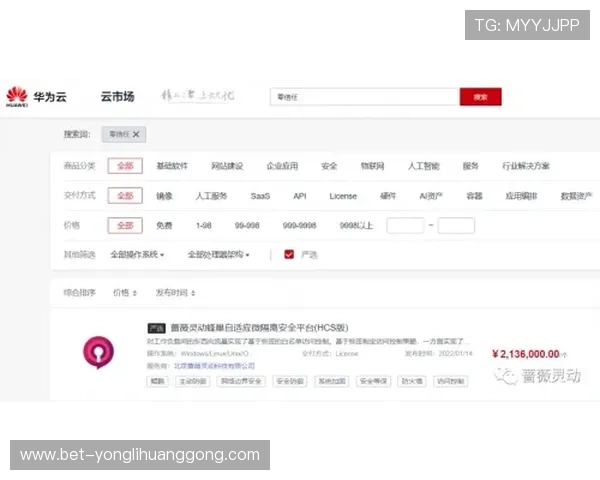Filter category by 物联网
600x480 pixels.
coord(372,166)
